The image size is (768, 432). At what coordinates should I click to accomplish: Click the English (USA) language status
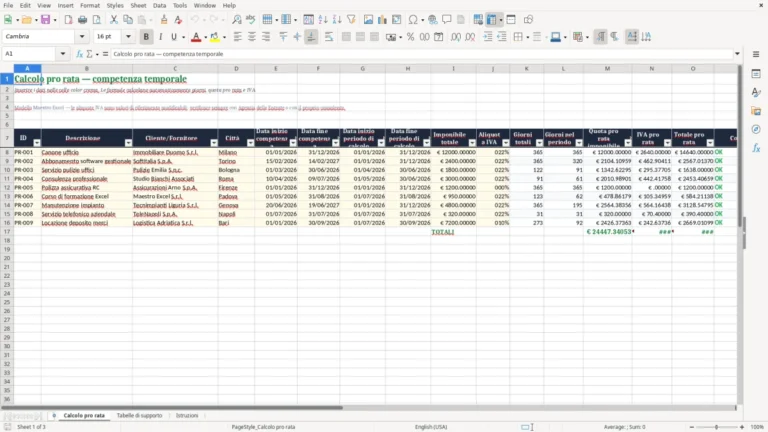(431, 427)
